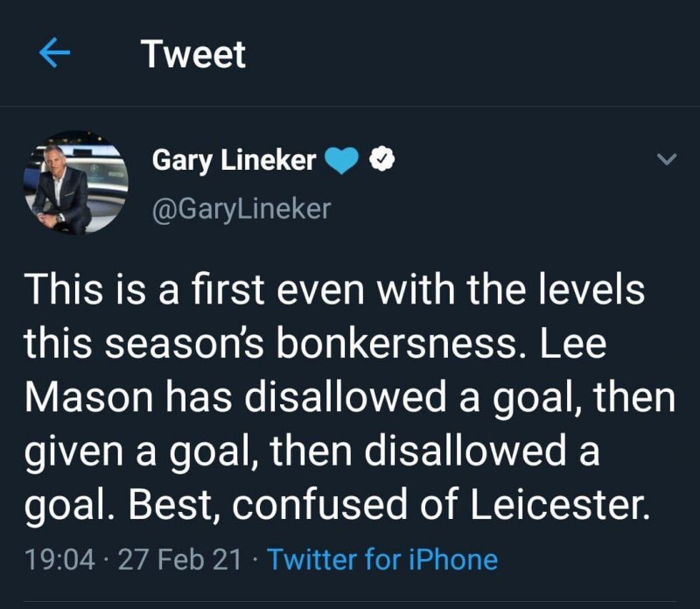Open Gary Lineker's profile picture
Screen dimensions: 700x609
tap(75, 184)
